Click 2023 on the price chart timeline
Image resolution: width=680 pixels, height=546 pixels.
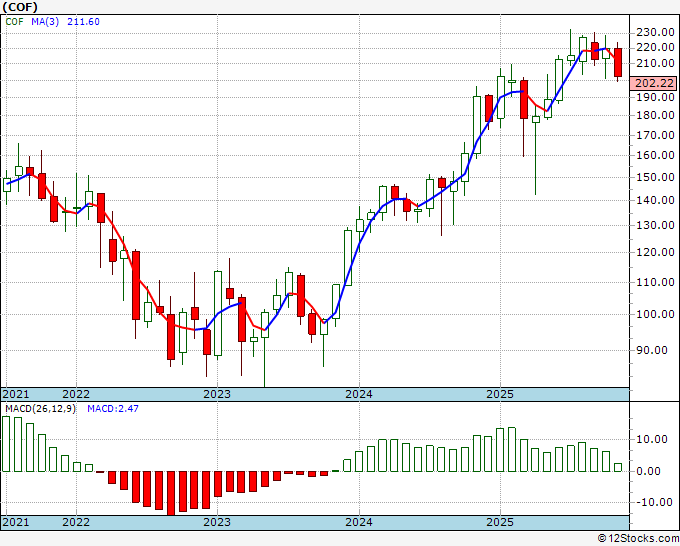[217, 394]
